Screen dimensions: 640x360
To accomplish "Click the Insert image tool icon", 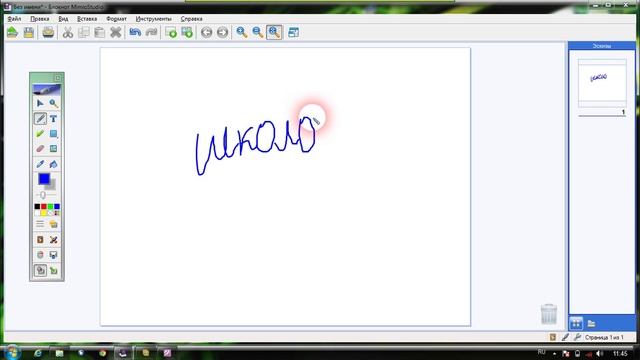I will tap(53, 149).
